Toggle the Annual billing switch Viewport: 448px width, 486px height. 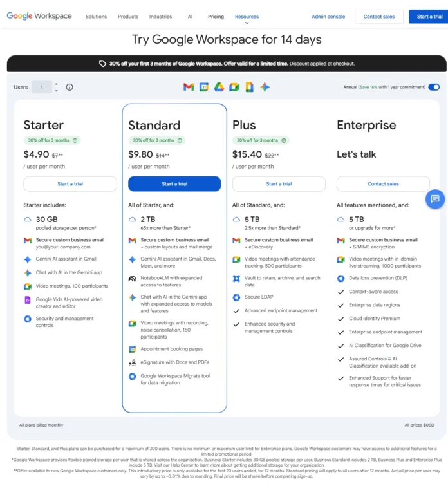pyautogui.click(x=434, y=87)
